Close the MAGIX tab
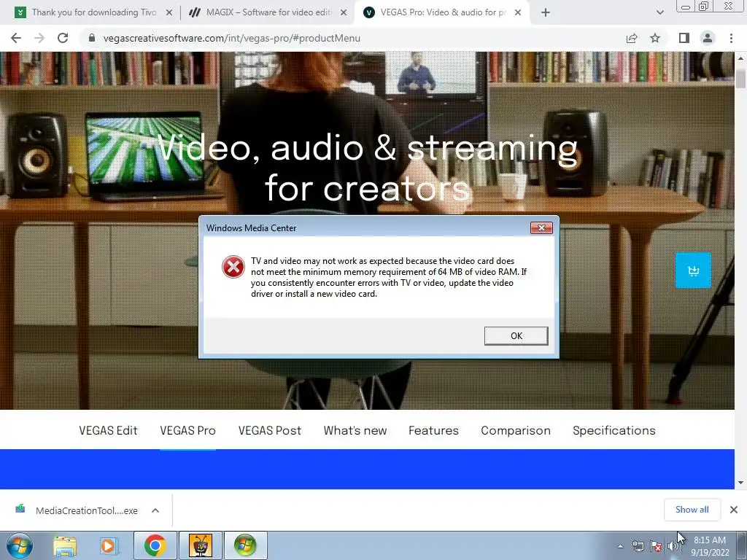The image size is (747, 560). coord(344,13)
